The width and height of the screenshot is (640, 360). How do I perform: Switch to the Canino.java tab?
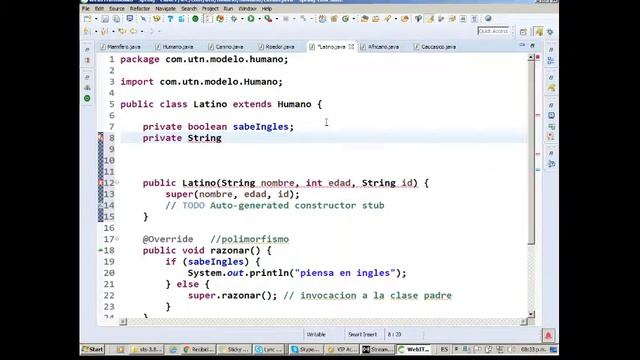(x=226, y=47)
